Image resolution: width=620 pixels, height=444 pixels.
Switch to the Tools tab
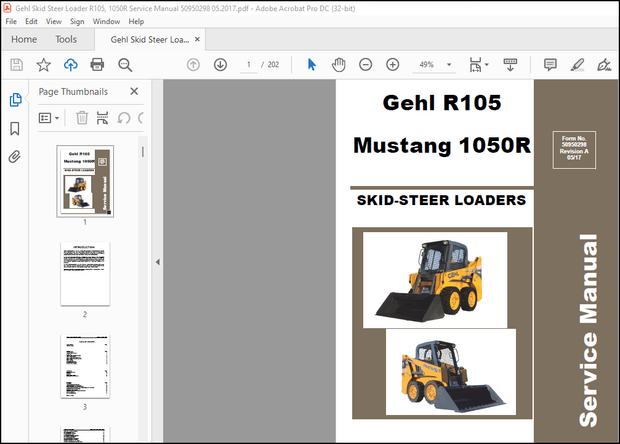coord(66,39)
